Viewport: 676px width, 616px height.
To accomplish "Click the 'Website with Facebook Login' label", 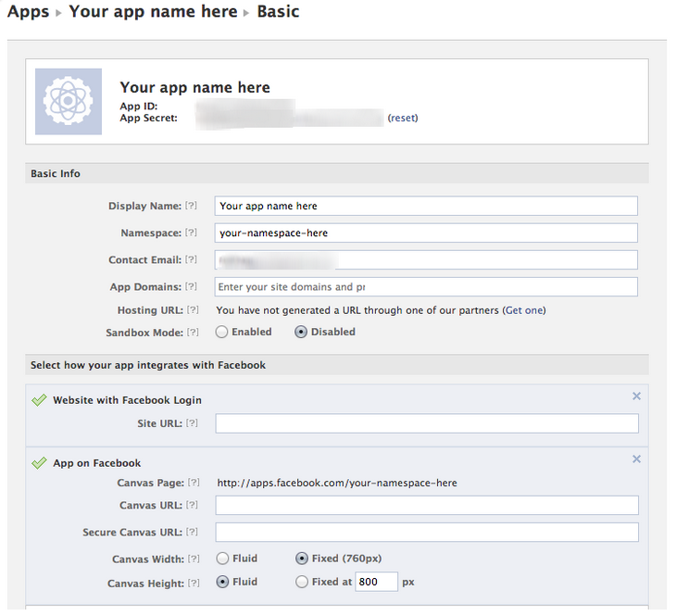I will [127, 400].
